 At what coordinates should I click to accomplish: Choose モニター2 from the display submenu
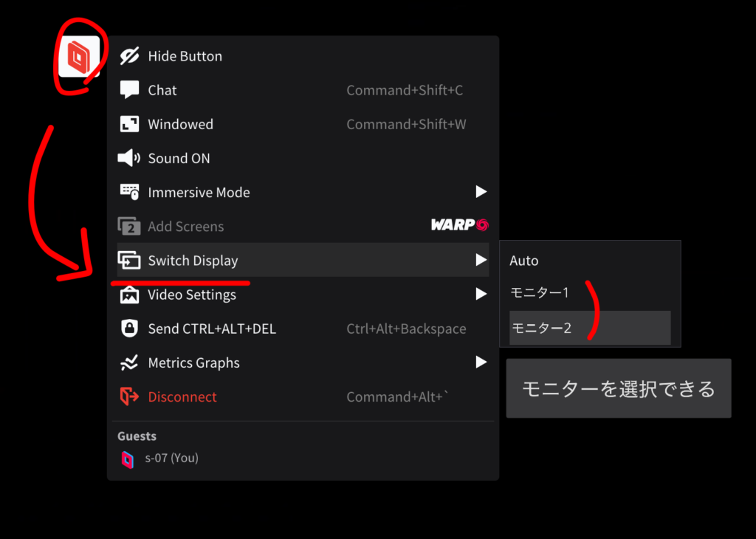click(542, 328)
